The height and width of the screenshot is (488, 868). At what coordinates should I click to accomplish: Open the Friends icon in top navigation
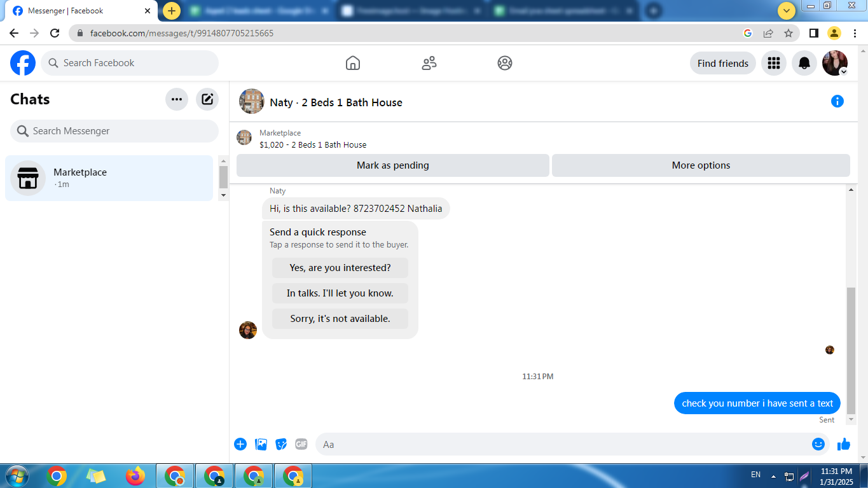(429, 63)
